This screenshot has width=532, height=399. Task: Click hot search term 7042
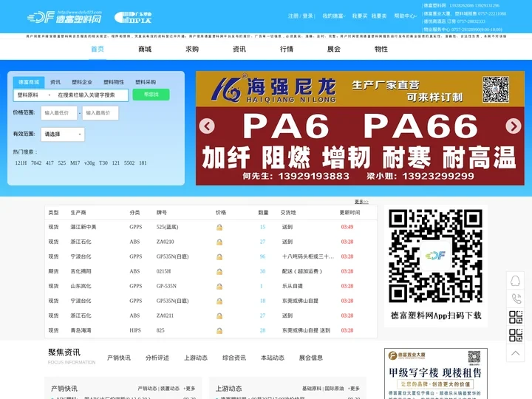pos(36,163)
